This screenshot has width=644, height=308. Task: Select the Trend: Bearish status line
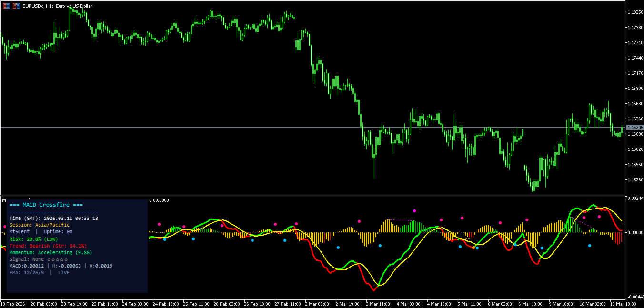(x=48, y=246)
